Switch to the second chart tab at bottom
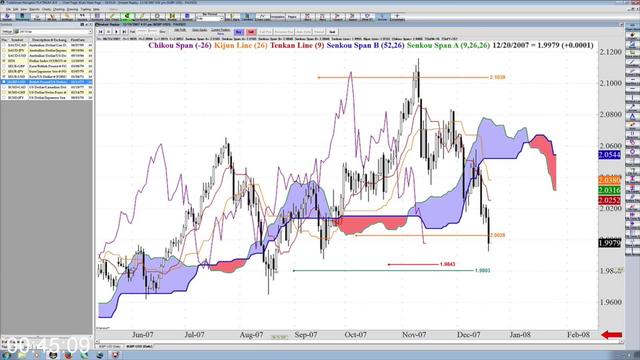 [139, 347]
